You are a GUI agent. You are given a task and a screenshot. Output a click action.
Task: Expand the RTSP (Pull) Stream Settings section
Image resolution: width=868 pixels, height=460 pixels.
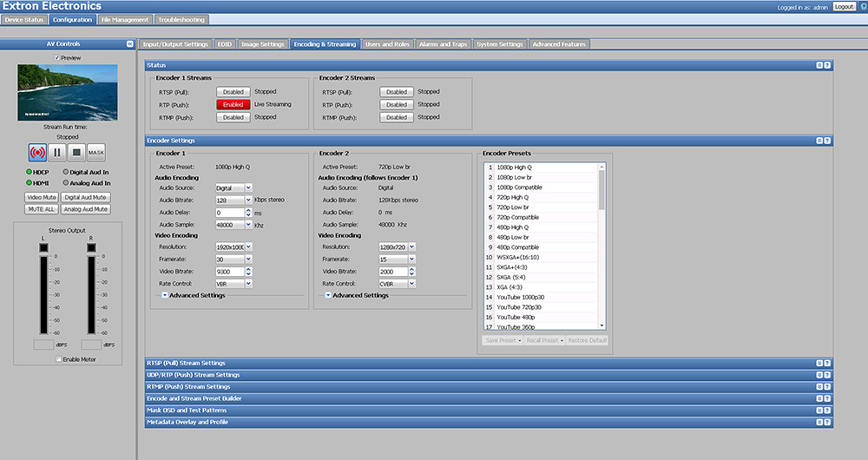[819, 363]
